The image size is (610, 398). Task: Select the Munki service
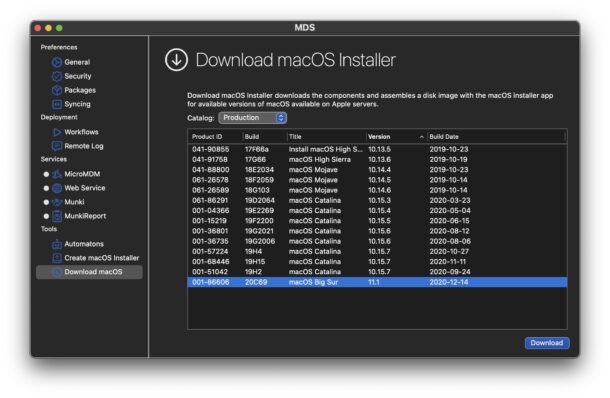pos(74,202)
